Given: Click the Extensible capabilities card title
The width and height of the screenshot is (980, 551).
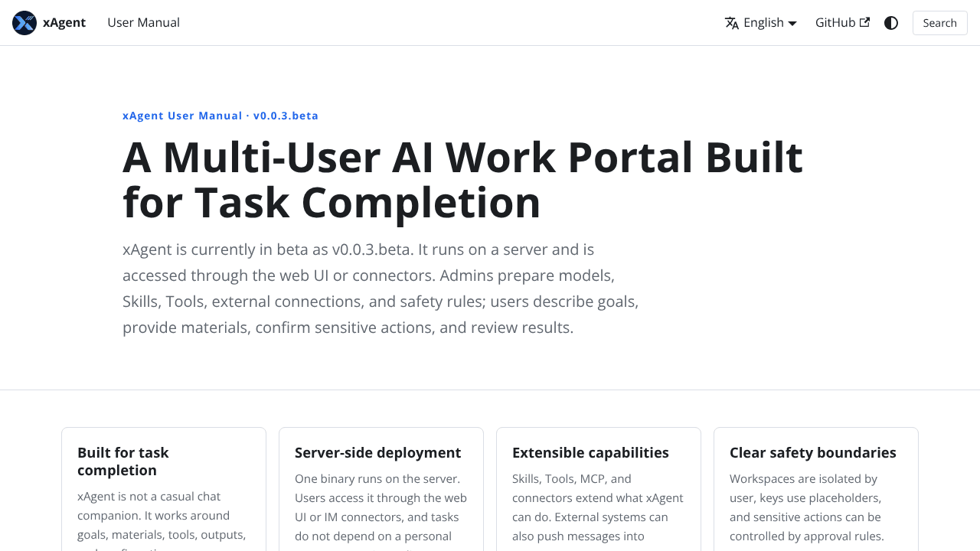Looking at the screenshot, I should (x=590, y=452).
